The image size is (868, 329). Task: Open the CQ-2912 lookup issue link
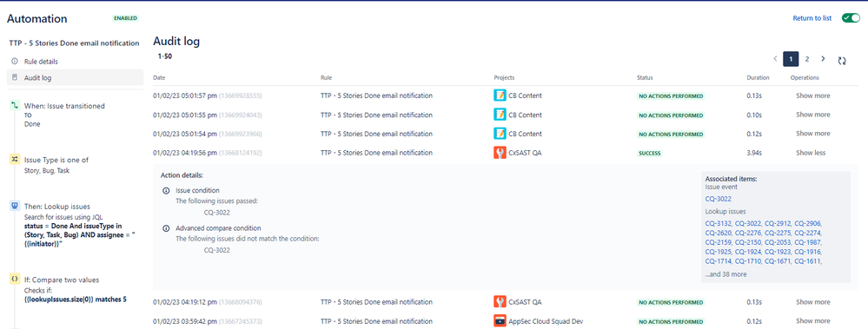tap(778, 223)
